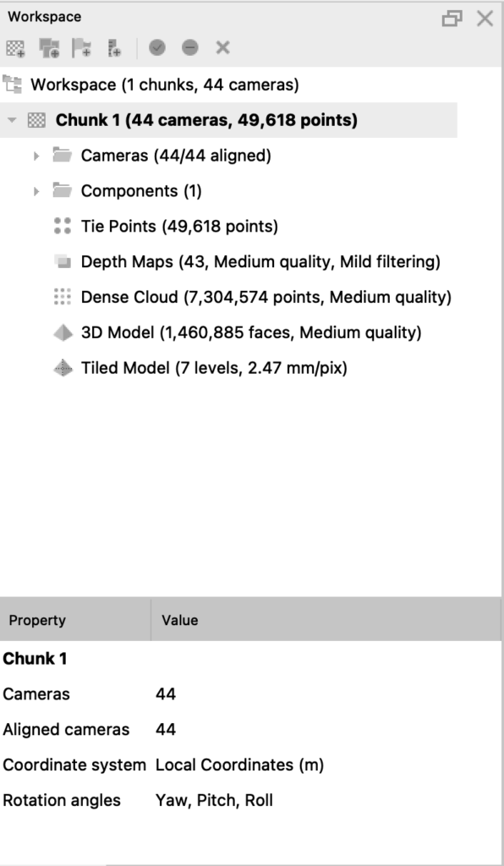This screenshot has height=866, width=504.
Task: Click the Add Marker flag icon
Action: pyautogui.click(x=82, y=48)
